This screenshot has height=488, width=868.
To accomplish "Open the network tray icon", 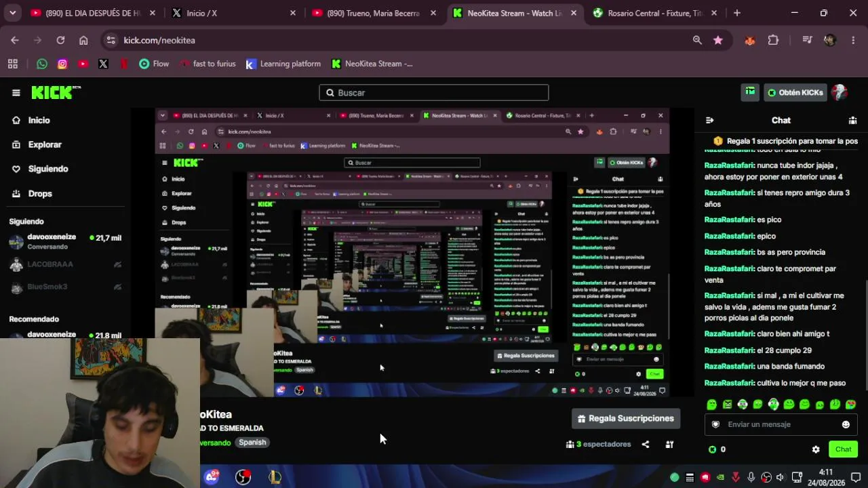I will (797, 477).
